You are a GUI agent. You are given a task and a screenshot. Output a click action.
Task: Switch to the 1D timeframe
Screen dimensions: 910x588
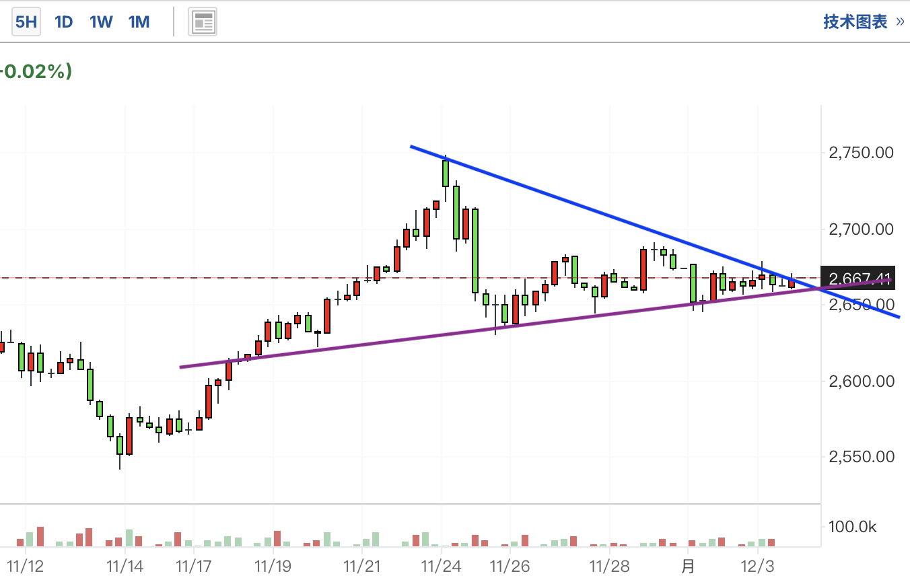pos(63,22)
